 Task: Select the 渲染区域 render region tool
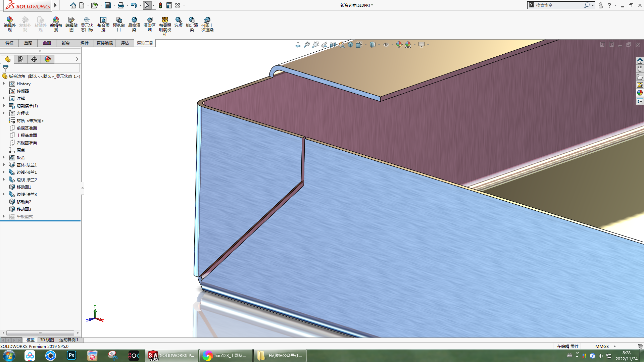pyautogui.click(x=150, y=24)
